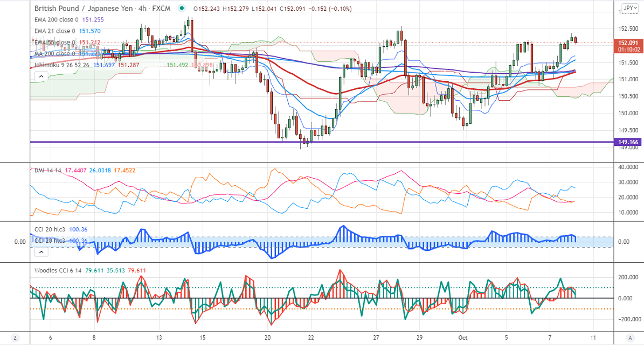The image size is (644, 345).
Task: Select the EMA 21 close indicator label
Action: click(x=55, y=31)
